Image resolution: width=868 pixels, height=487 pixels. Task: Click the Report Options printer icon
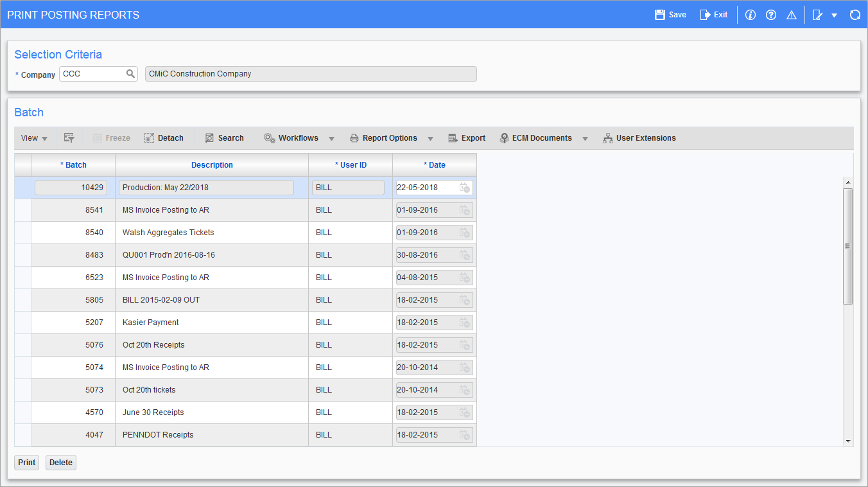point(354,138)
